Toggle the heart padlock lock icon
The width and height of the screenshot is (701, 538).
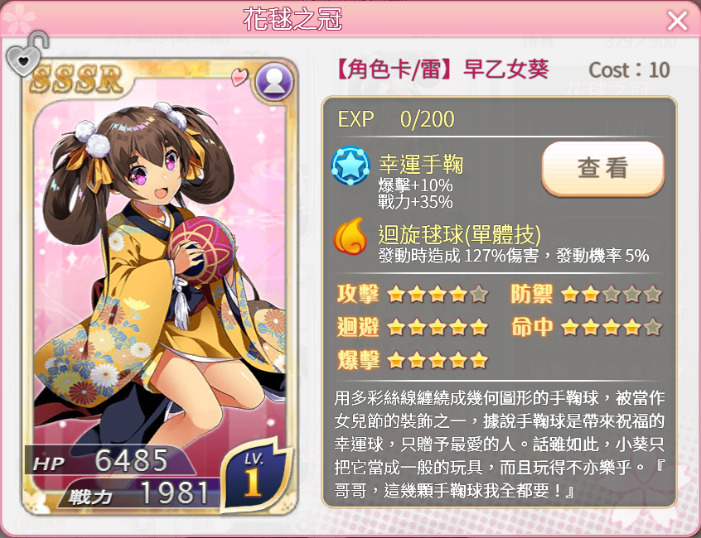27,54
